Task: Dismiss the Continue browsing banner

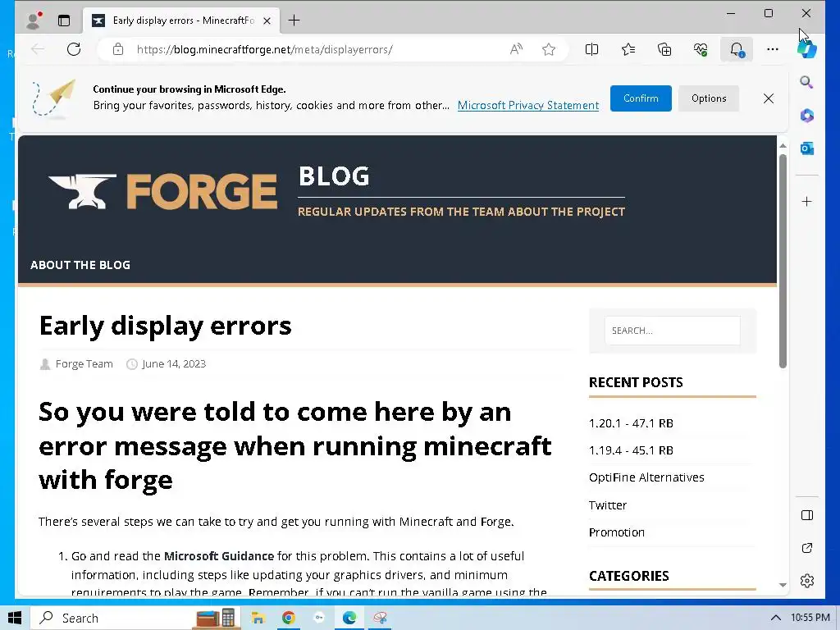Action: click(x=768, y=98)
